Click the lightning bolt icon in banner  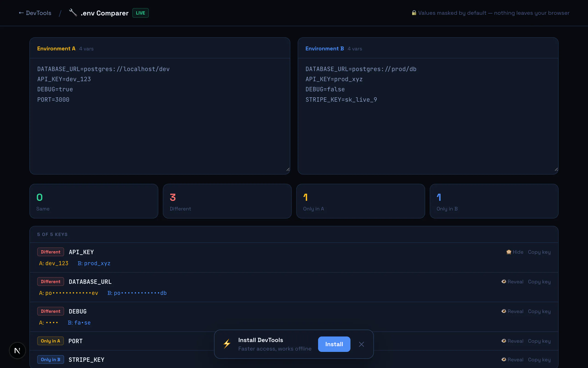tap(227, 344)
